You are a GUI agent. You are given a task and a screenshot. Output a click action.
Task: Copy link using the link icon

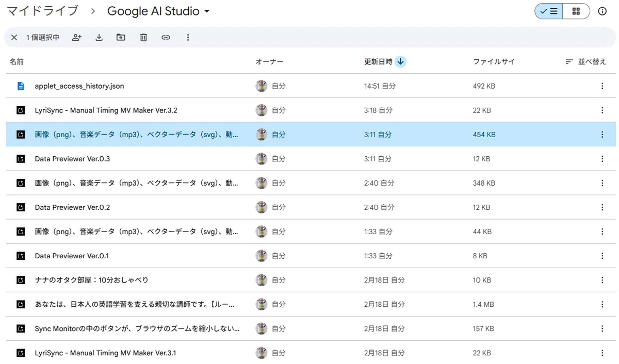point(166,38)
